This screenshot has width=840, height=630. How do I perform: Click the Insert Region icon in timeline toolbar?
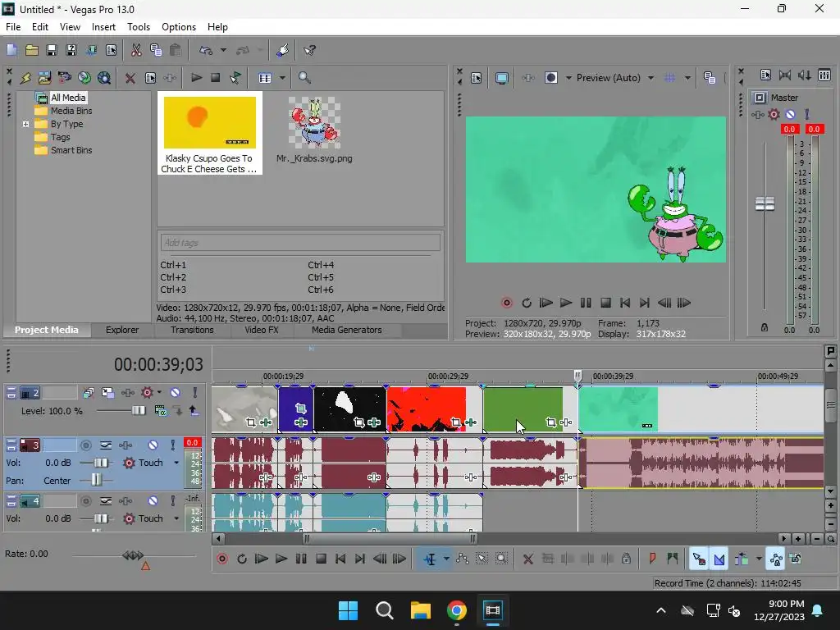click(x=673, y=559)
